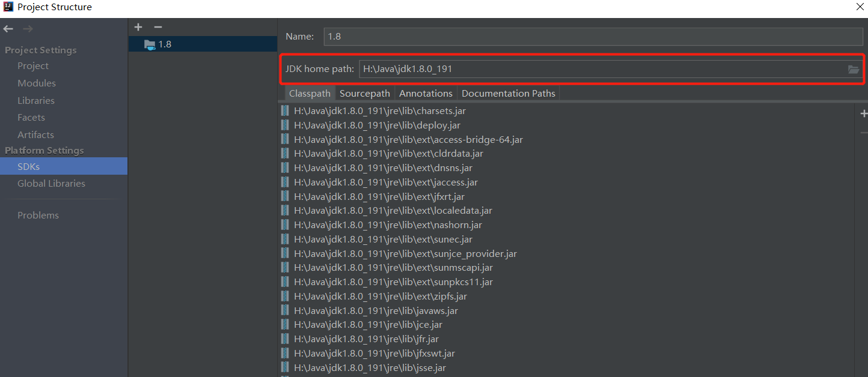The image size is (868, 377).
Task: Click the jar icon beside jsse.jar
Action: pyautogui.click(x=286, y=367)
